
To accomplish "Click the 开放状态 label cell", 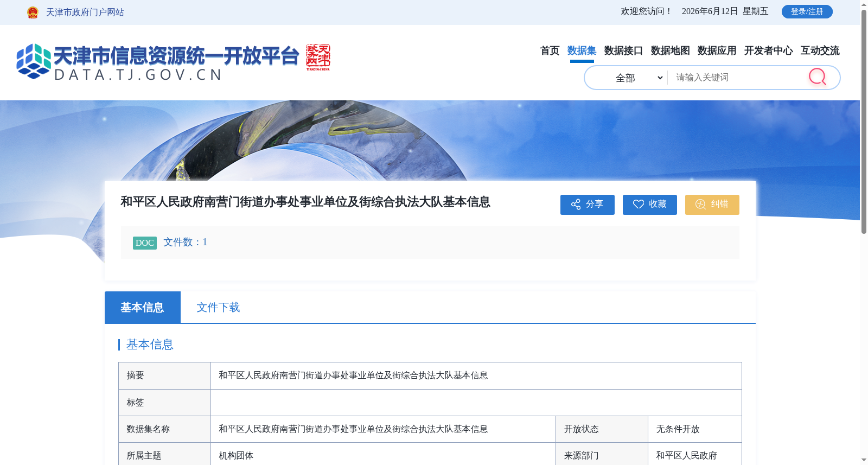I will (x=602, y=429).
